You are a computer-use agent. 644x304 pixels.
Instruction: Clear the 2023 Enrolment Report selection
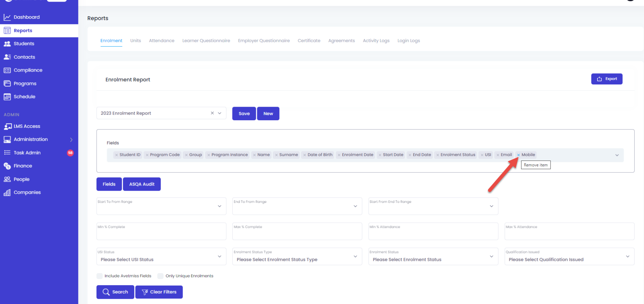tap(212, 113)
